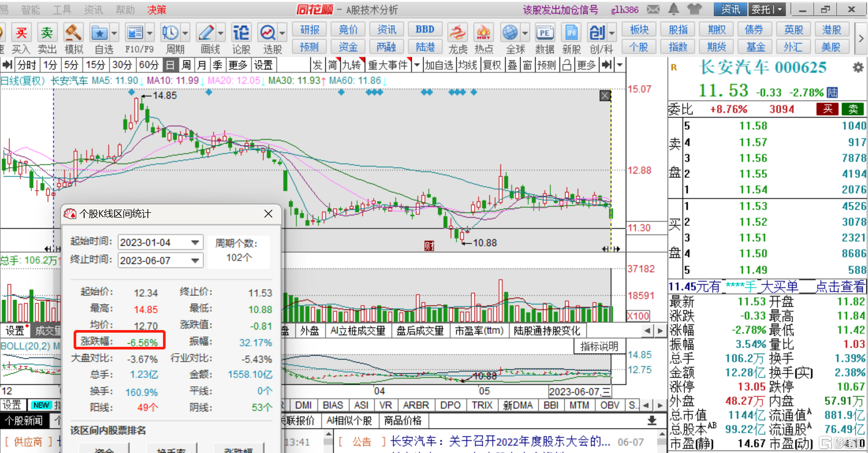Expand the 委托 dropdown arrow
This screenshot has width=868, height=453.
coord(780,9)
